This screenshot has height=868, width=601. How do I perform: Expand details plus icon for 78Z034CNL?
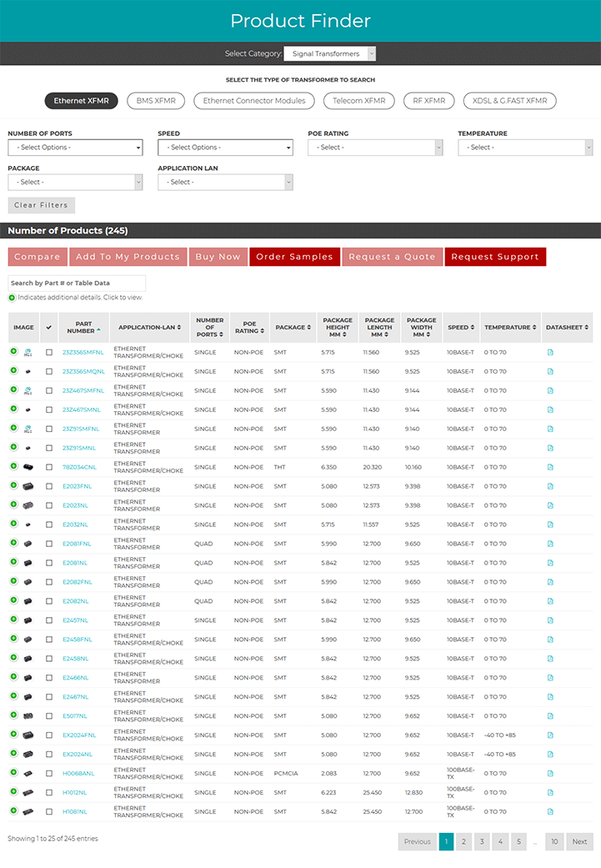point(14,467)
